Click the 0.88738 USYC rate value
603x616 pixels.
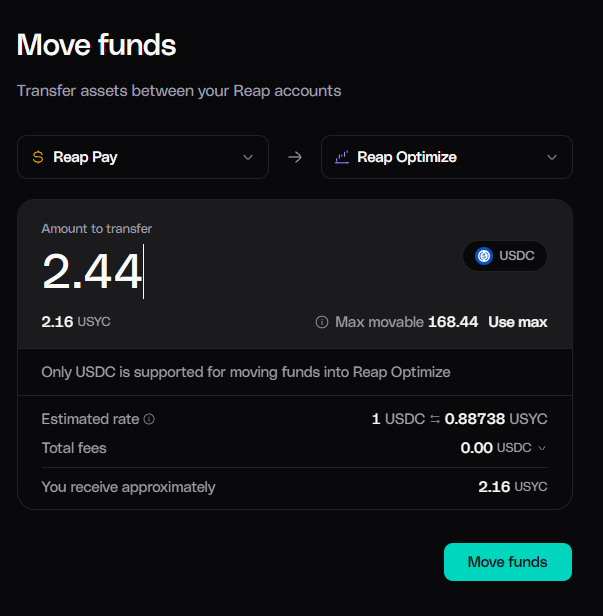coord(496,419)
